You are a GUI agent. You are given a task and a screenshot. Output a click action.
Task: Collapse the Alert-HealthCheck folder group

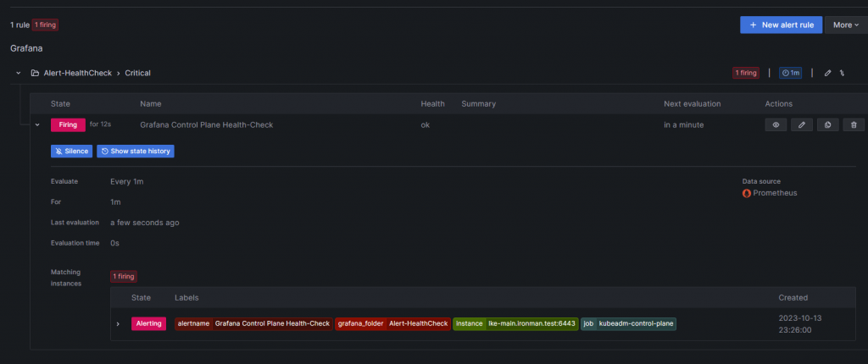click(19, 73)
